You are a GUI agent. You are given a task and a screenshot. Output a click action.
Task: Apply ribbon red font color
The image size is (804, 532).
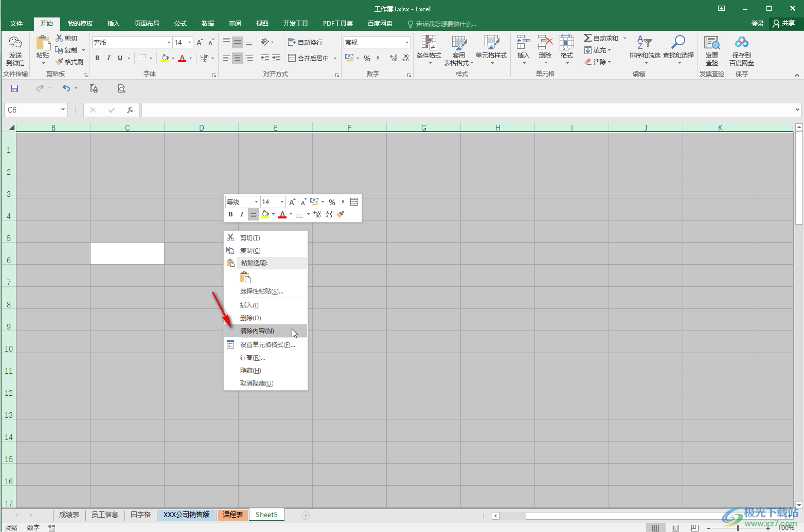pyautogui.click(x=182, y=58)
